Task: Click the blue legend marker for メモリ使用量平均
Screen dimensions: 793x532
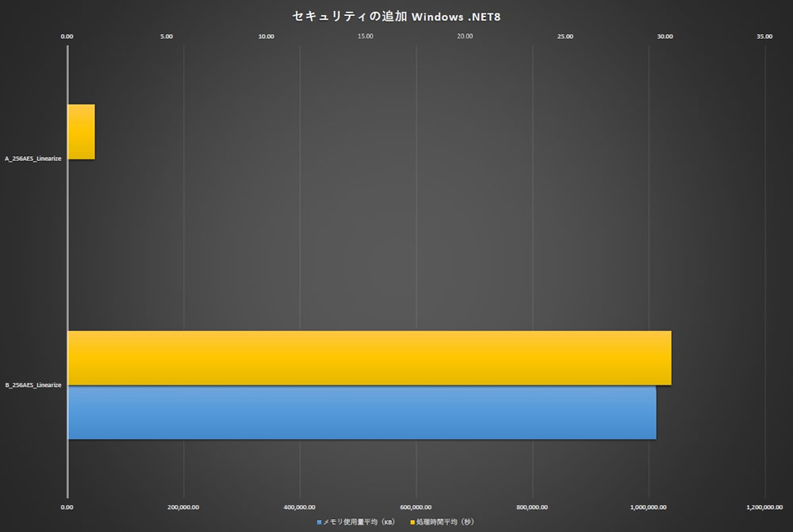Action: [319, 522]
